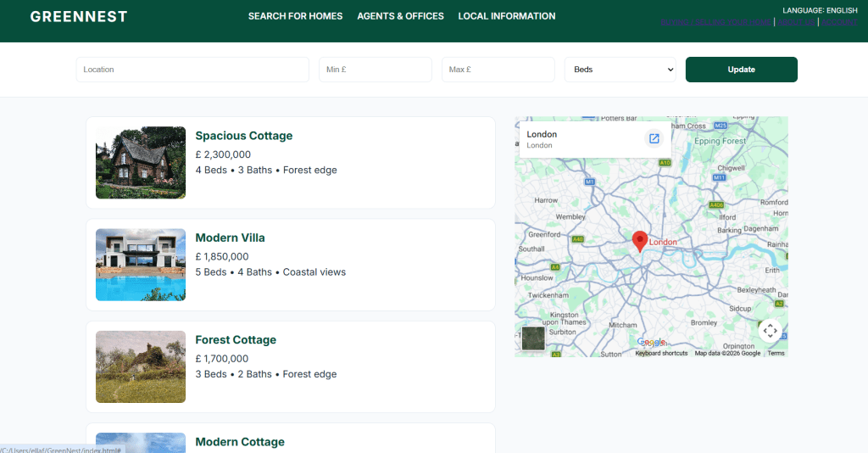Click Language: English selector
The height and width of the screenshot is (453, 868).
(820, 10)
